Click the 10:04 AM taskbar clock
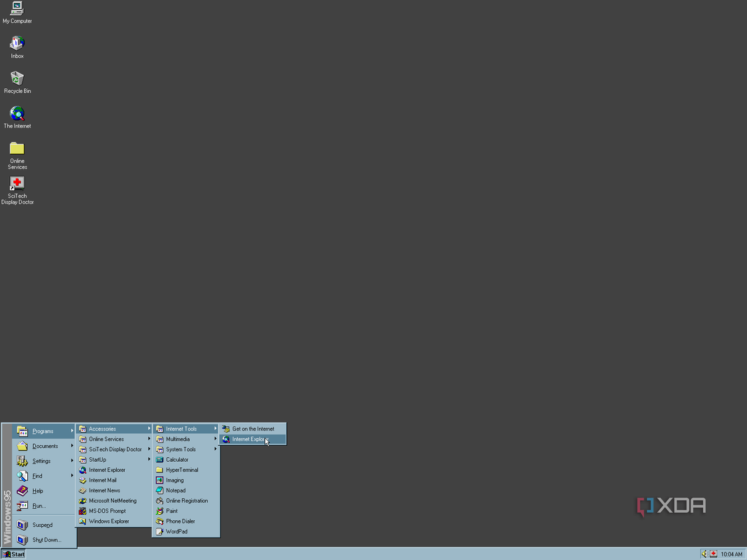Screen dimensions: 747x560 pyautogui.click(x=731, y=554)
